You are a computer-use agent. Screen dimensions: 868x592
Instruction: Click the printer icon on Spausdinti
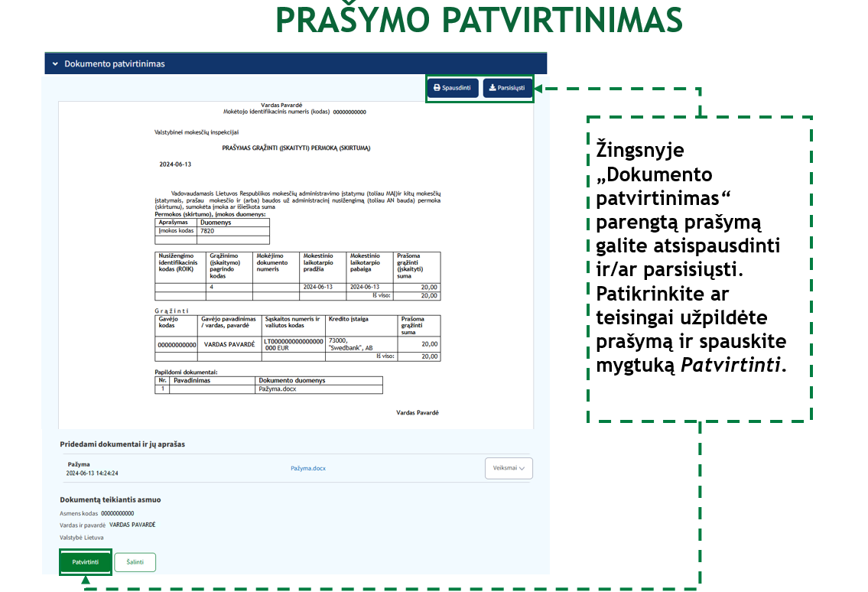click(437, 88)
